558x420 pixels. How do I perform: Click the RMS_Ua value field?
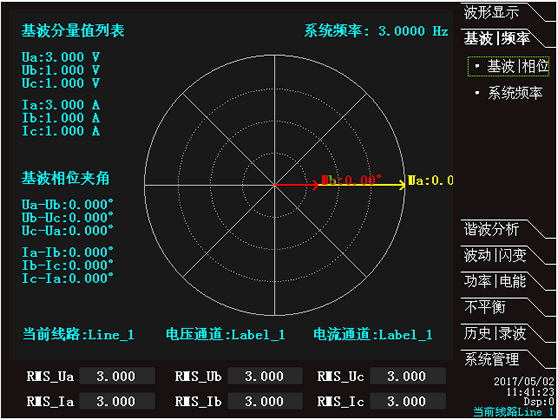(x=117, y=376)
